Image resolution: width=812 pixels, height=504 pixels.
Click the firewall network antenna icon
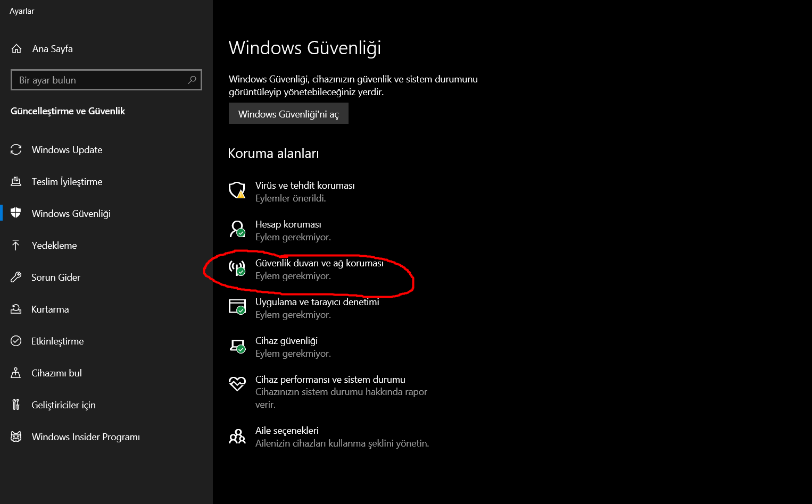pos(237,268)
